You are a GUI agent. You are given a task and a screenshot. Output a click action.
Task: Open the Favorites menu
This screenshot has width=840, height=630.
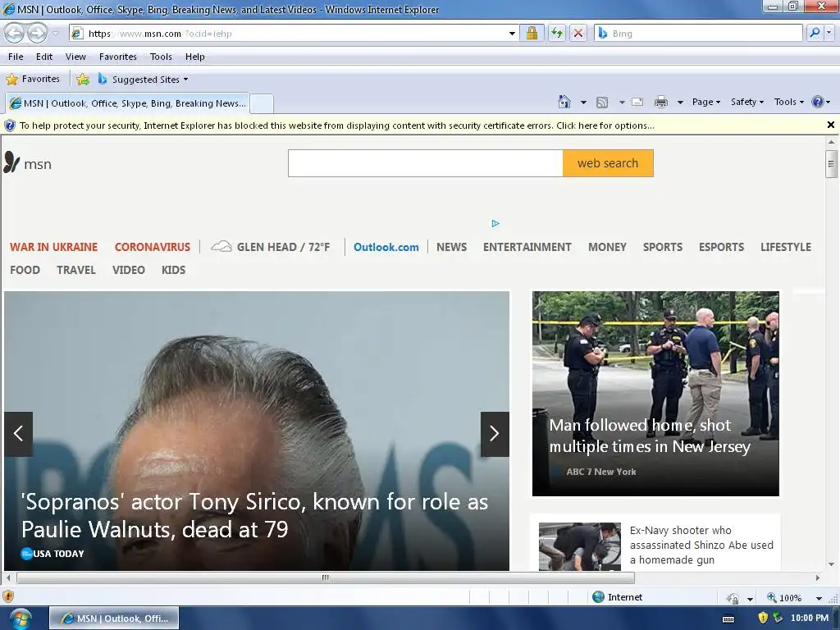coord(118,57)
